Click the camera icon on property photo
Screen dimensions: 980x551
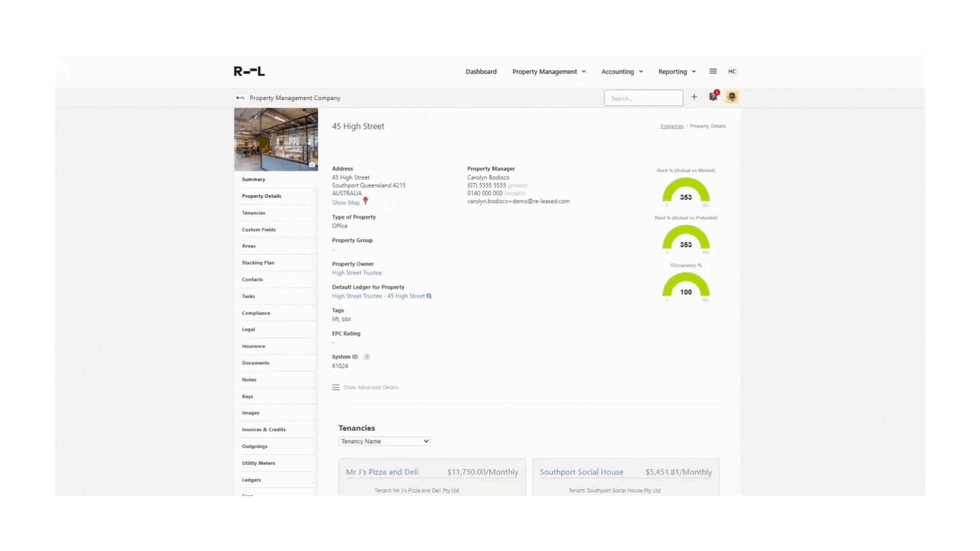point(312,165)
